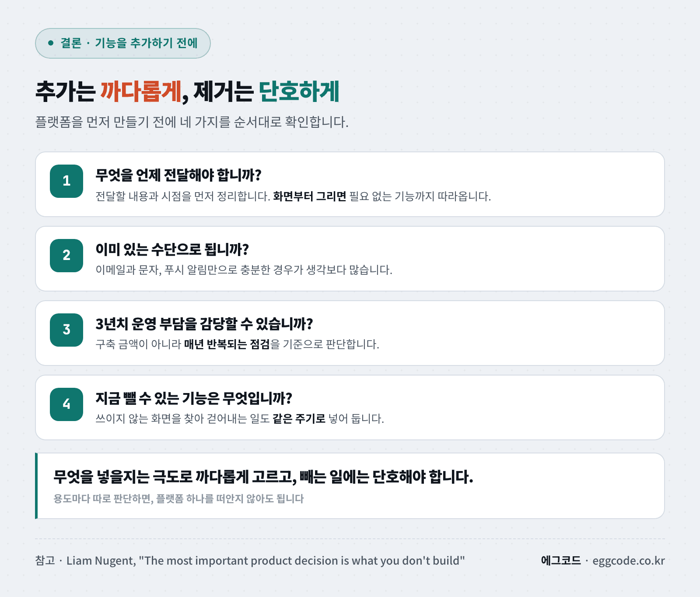Click the headline '추가는 까다롭게, 제거는 단호하게'

(x=187, y=91)
